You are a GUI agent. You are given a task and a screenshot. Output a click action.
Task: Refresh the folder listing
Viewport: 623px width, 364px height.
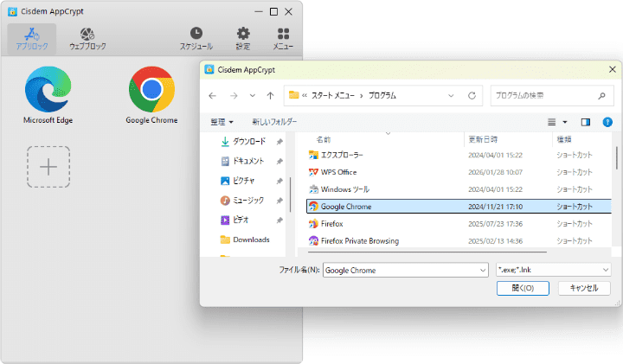pyautogui.click(x=472, y=95)
